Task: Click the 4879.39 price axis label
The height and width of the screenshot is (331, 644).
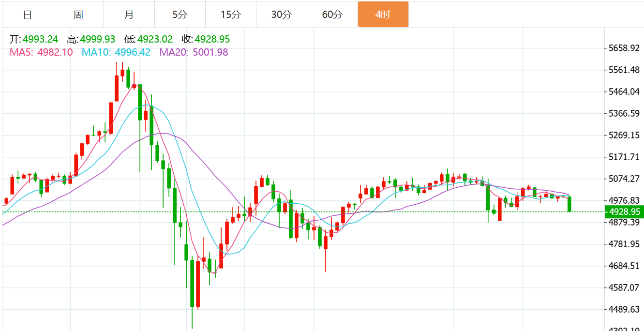Action: click(625, 223)
